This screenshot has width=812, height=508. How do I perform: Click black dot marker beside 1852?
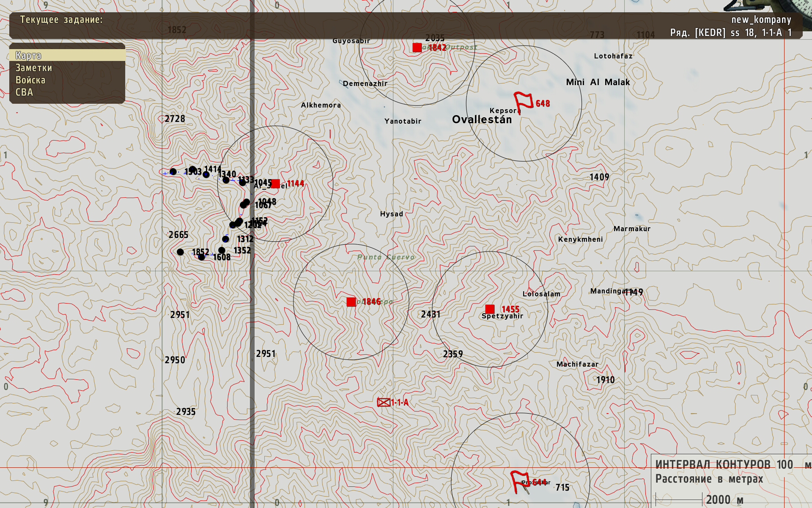(180, 252)
